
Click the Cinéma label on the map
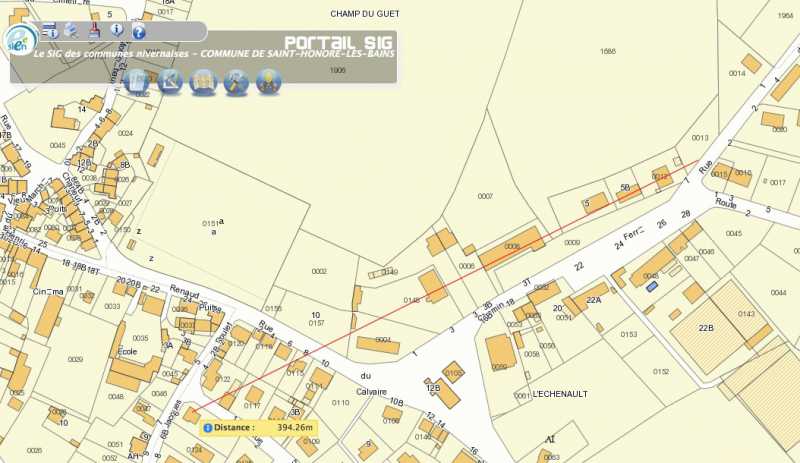(47, 292)
